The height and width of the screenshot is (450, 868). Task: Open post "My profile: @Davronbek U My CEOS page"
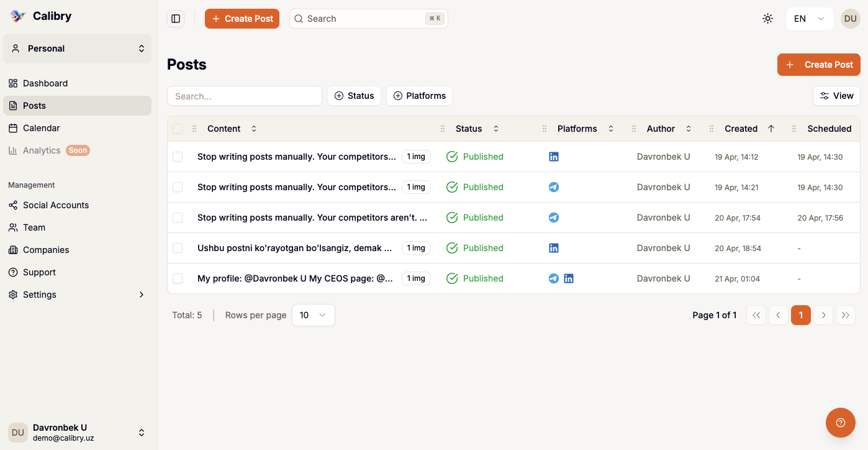click(x=296, y=278)
